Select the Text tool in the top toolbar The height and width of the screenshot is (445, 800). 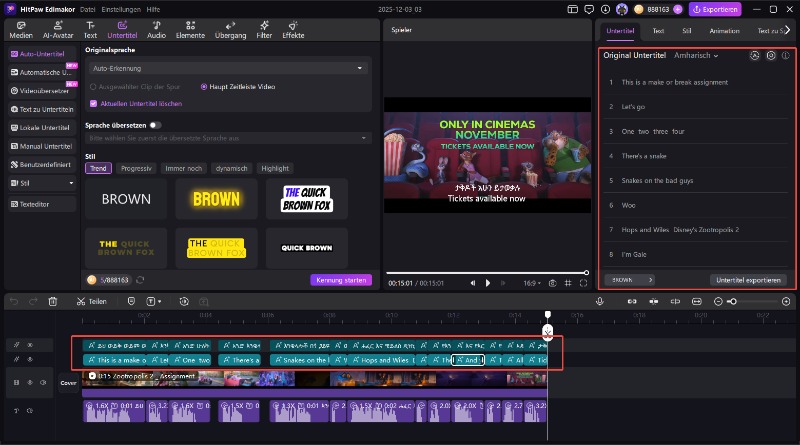coord(90,30)
